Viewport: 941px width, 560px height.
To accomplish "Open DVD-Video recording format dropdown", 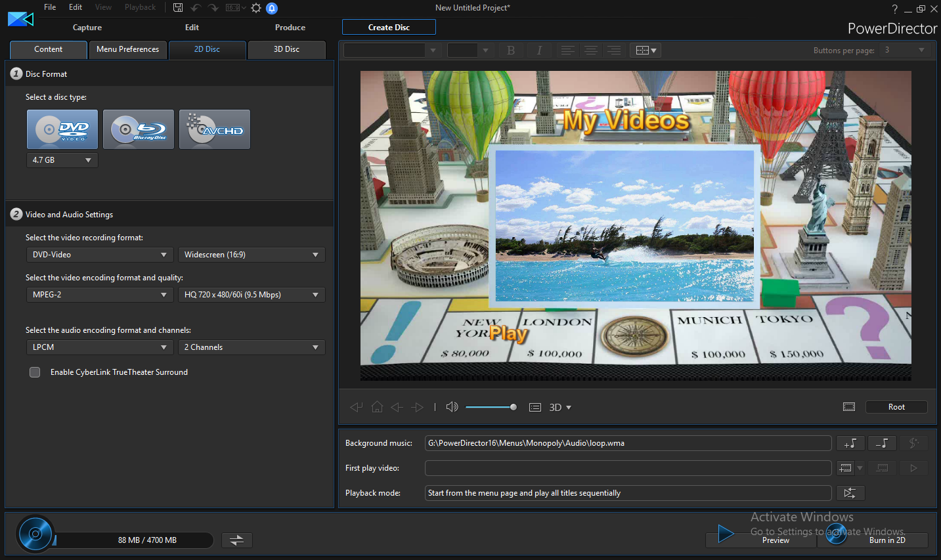I will tap(100, 255).
